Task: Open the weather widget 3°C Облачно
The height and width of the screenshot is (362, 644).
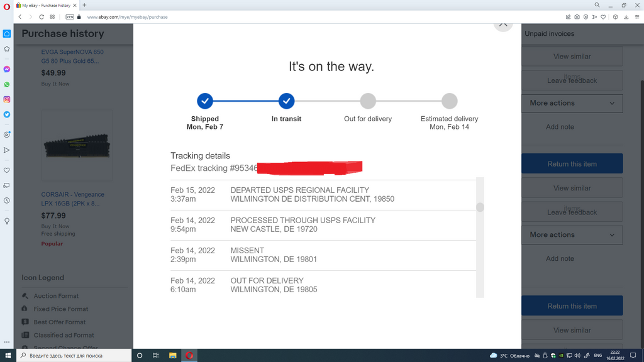Action: (x=509, y=356)
